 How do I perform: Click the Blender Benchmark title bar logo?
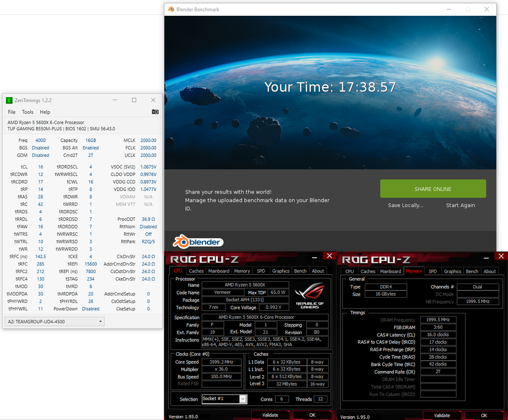(171, 9)
